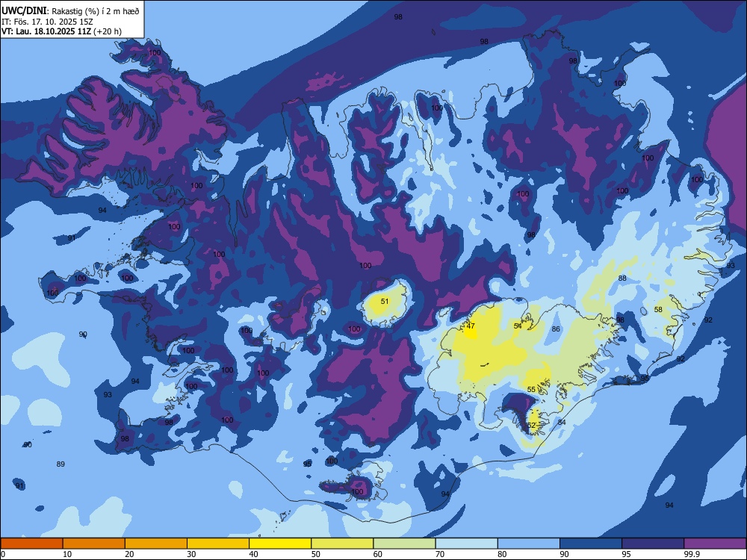Pick the yellow-green 60–70 legend block

point(404,544)
